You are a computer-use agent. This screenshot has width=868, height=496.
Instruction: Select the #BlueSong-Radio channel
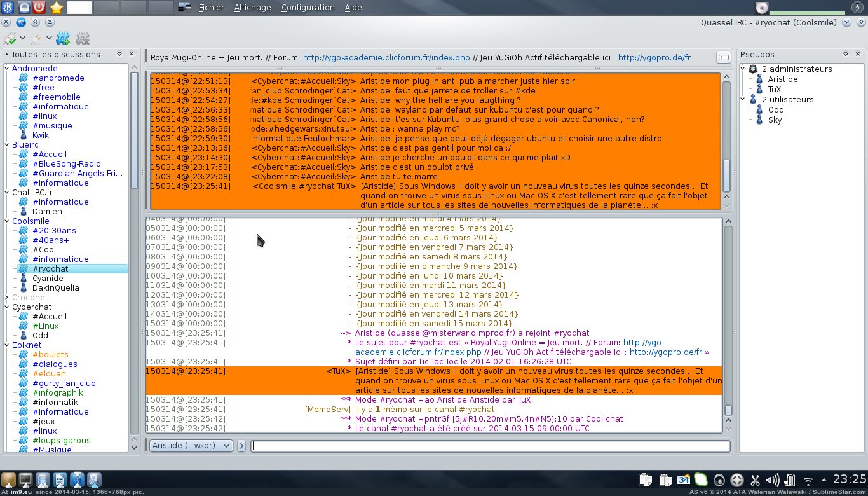(x=66, y=164)
